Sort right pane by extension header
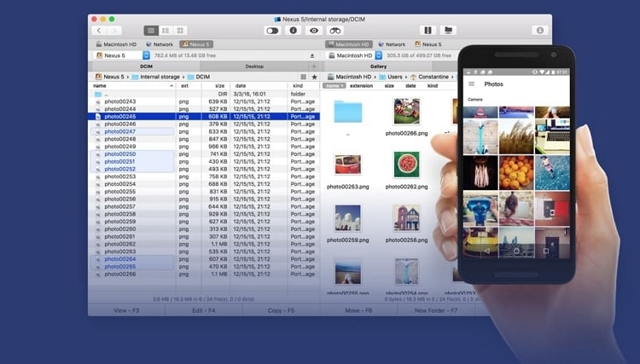640x364 pixels. [x=361, y=86]
